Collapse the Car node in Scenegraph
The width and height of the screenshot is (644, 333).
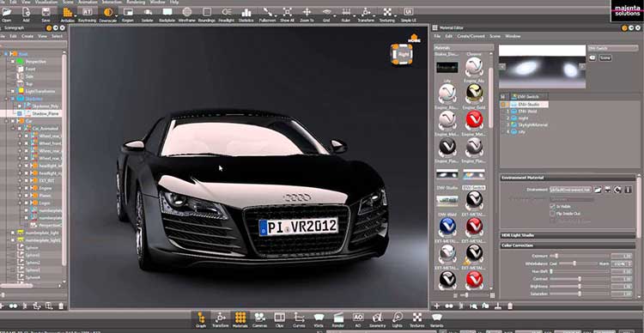point(6,121)
